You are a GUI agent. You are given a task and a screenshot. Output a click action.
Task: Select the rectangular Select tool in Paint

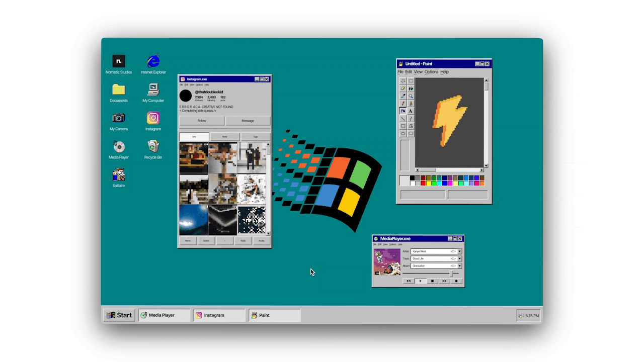pos(411,80)
